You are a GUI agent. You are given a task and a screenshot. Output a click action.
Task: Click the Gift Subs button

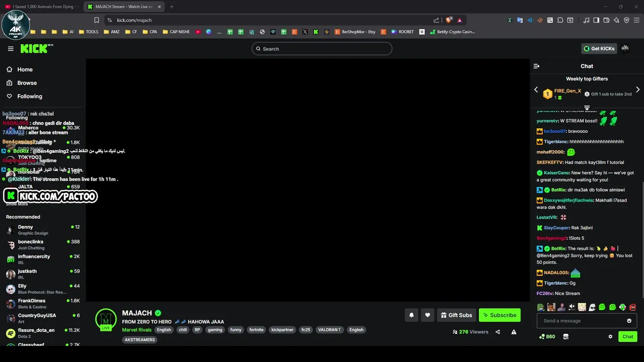(x=456, y=315)
